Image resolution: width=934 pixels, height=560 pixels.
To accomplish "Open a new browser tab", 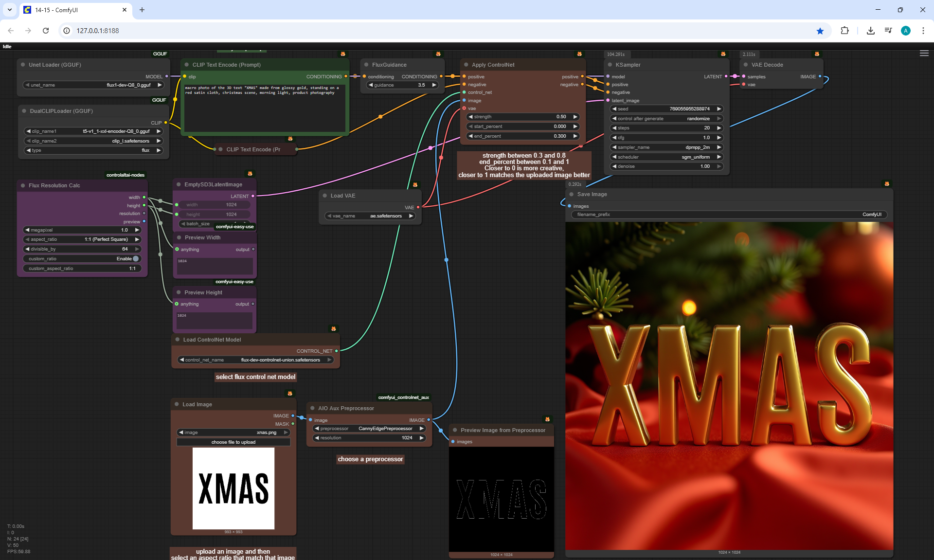I will (x=142, y=10).
